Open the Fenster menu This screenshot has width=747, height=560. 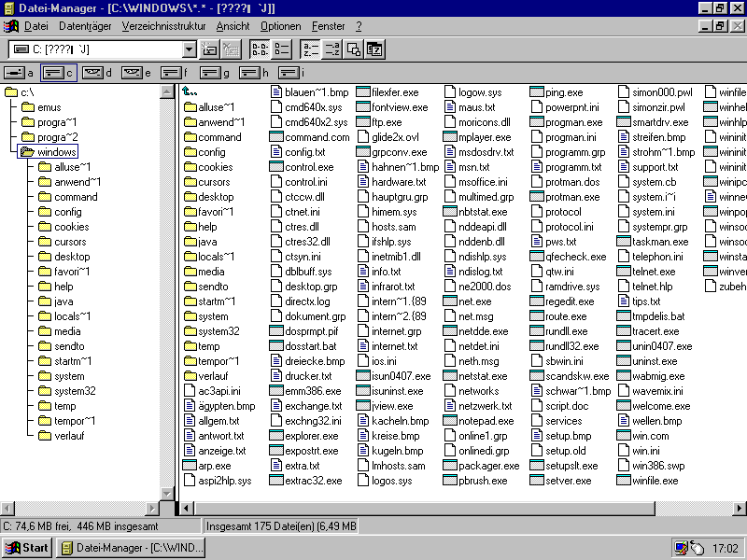329,26
